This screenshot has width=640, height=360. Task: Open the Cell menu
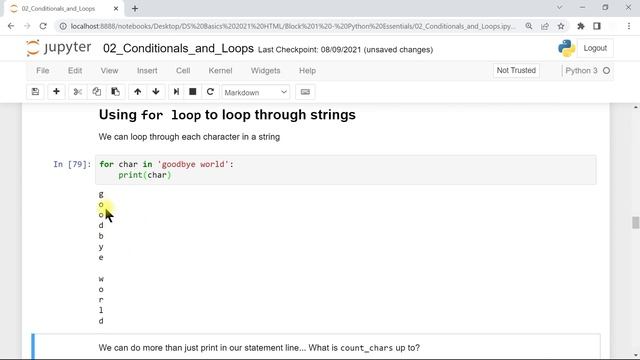click(x=183, y=71)
